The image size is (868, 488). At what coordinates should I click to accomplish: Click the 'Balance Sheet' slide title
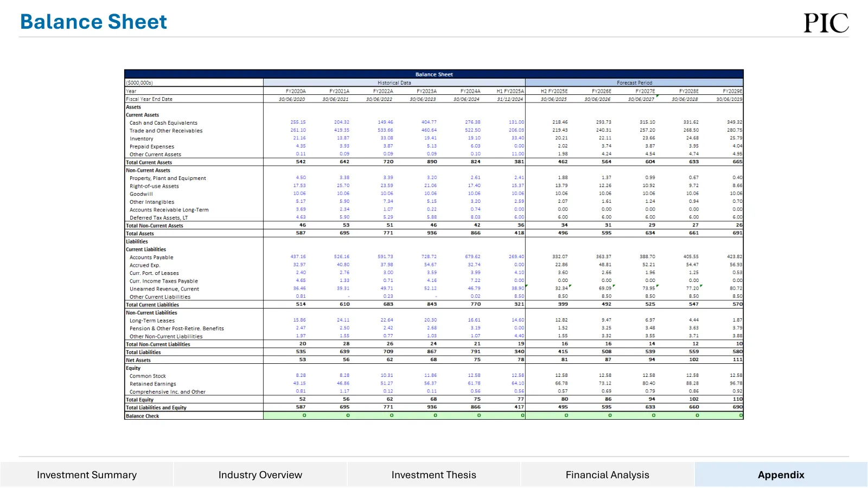93,22
